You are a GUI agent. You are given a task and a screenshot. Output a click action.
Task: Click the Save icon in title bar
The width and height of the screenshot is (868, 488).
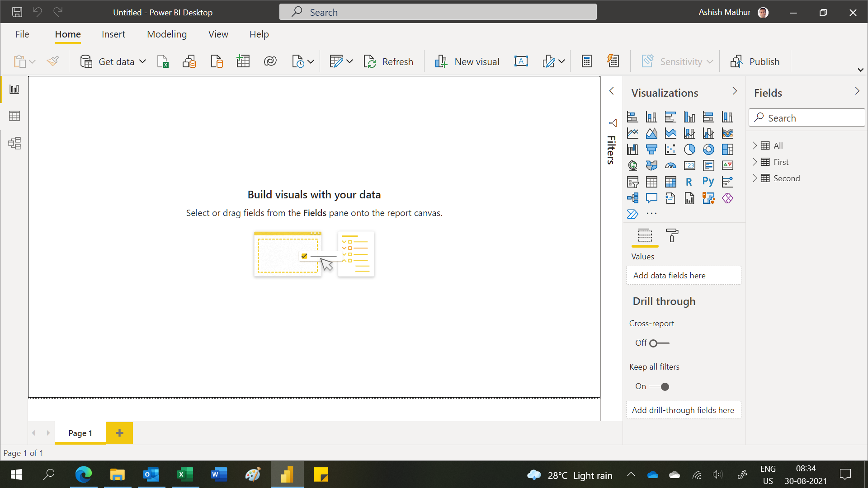coord(17,12)
